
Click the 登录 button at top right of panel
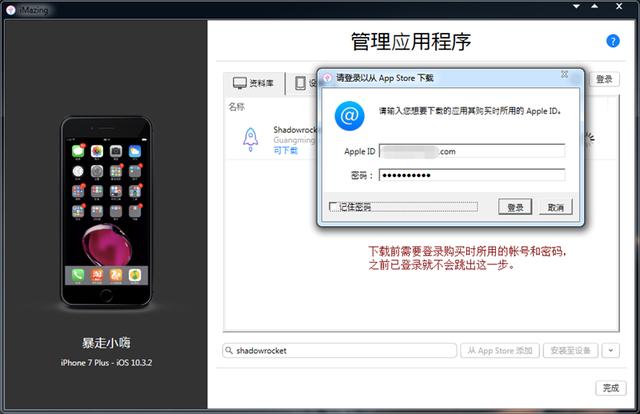coord(604,79)
